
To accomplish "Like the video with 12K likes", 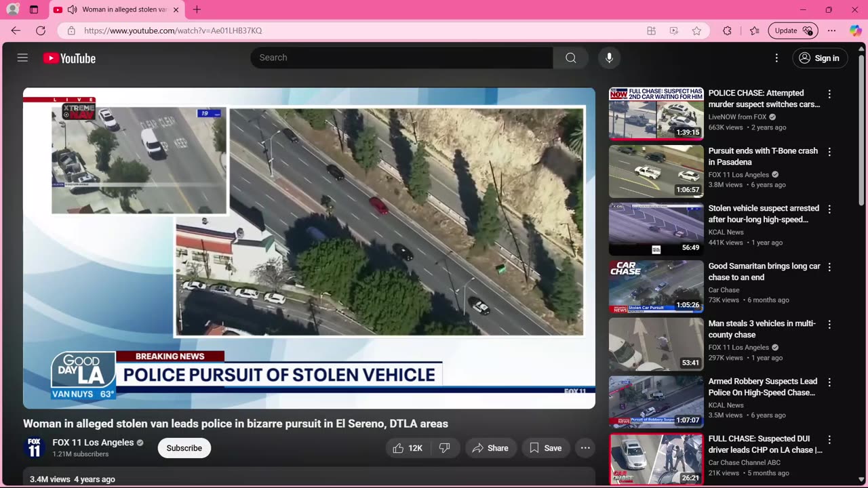I will click(x=408, y=448).
